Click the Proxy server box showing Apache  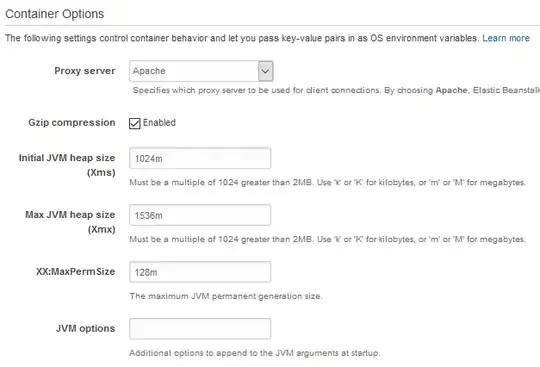[201, 71]
